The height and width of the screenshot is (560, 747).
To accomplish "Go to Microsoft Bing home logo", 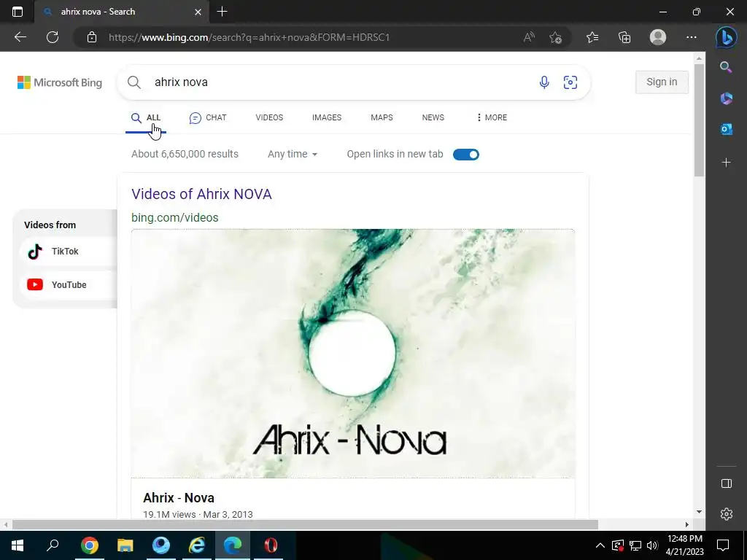I will 60,82.
